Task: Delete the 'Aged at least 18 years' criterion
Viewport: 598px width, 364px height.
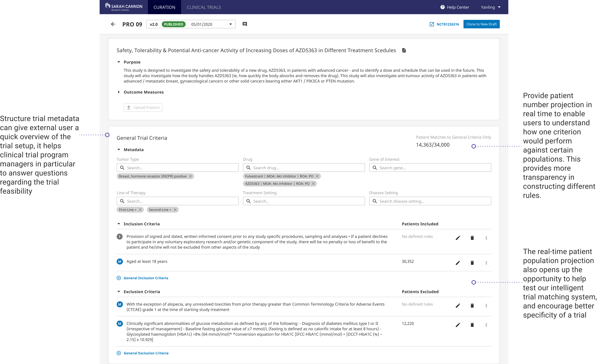Action: [472, 263]
